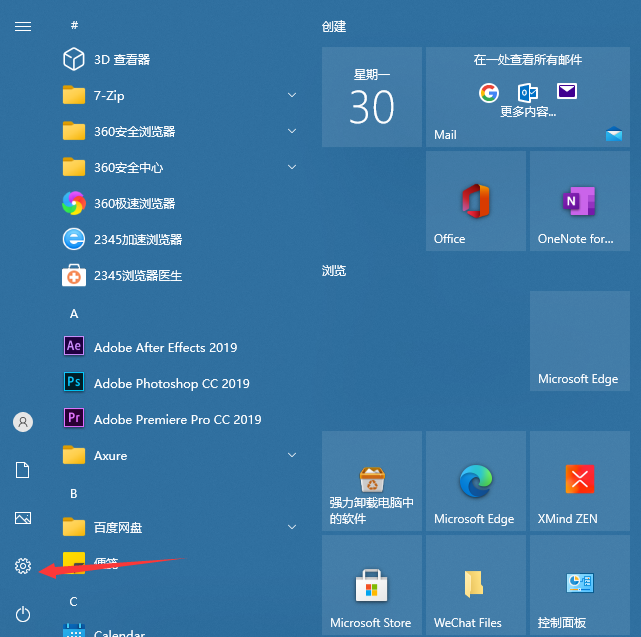Open the XMind ZEN tile
This screenshot has height=637, width=641.
click(579, 481)
